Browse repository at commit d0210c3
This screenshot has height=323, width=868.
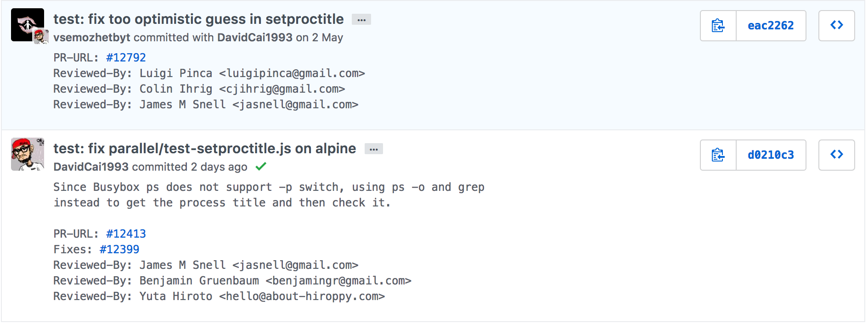click(837, 155)
